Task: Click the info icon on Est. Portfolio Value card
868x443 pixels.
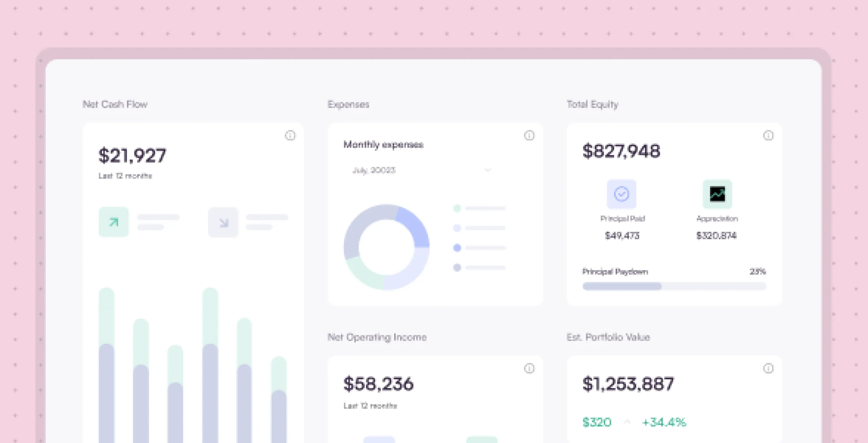Action: pos(768,369)
